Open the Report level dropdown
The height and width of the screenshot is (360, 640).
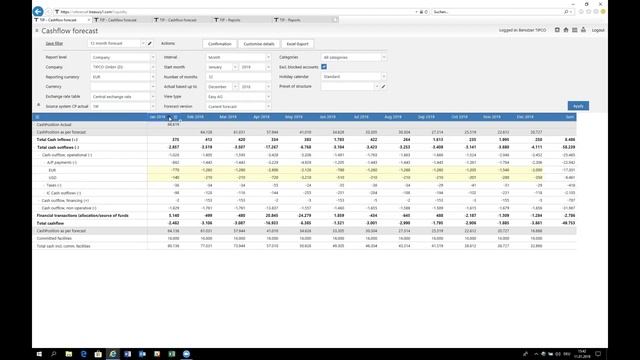point(123,58)
